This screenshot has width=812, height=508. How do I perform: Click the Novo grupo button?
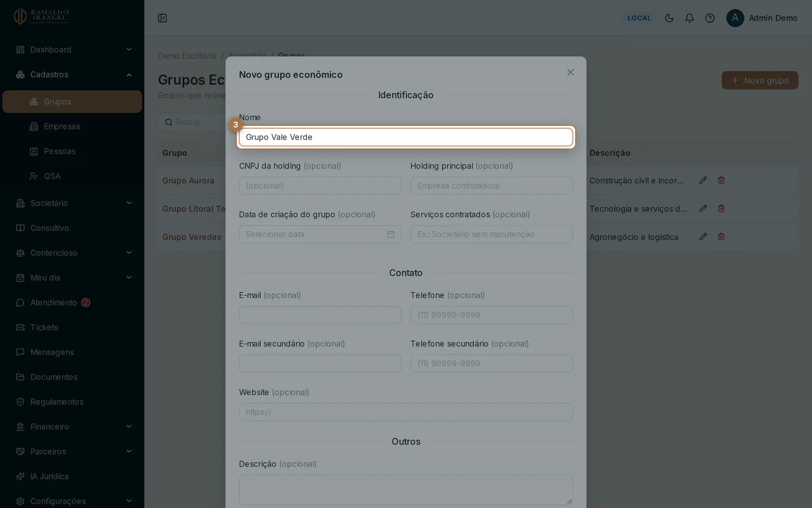760,80
